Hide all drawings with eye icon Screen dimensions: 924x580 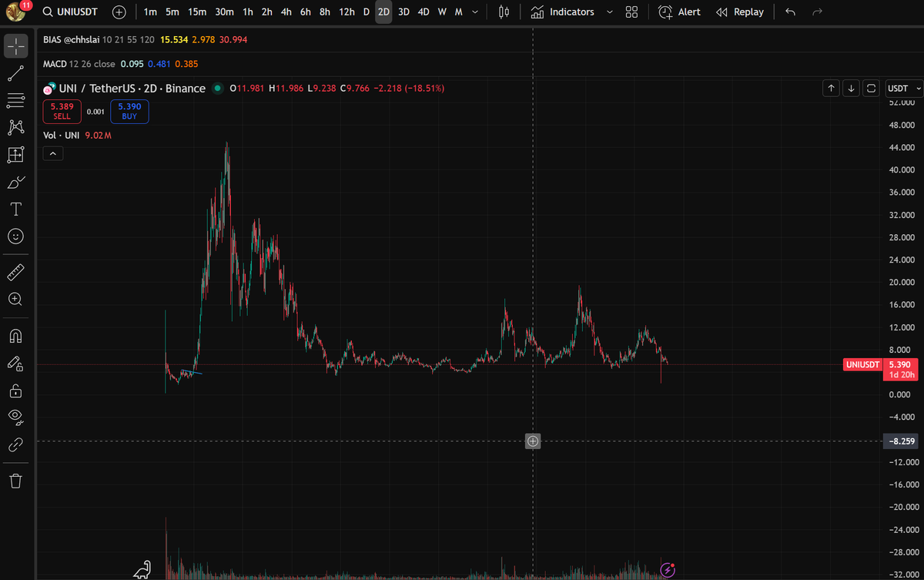point(15,417)
